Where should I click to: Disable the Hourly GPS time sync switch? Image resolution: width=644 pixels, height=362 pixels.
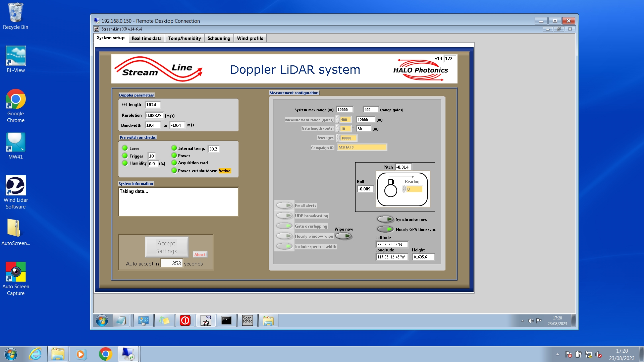(385, 229)
